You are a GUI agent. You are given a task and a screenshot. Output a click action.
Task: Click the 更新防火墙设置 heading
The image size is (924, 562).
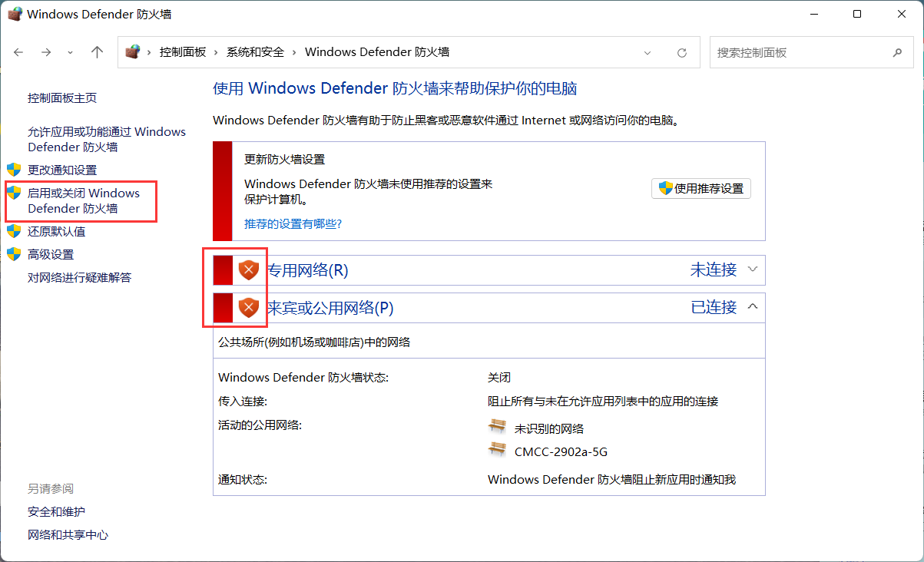pos(284,160)
